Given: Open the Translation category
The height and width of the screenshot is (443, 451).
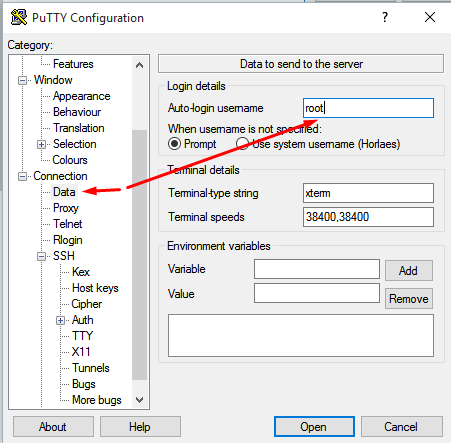Looking at the screenshot, I should [x=79, y=128].
